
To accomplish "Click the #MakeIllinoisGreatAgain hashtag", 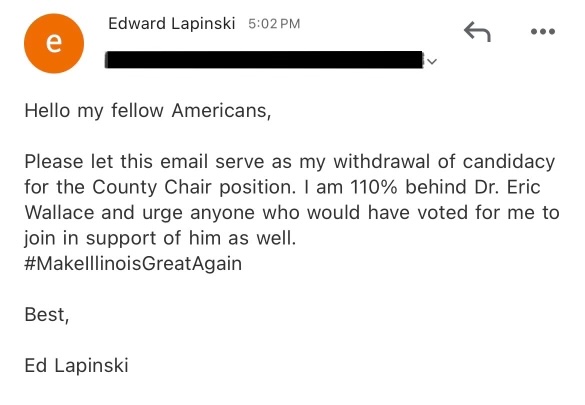I will point(133,263).
